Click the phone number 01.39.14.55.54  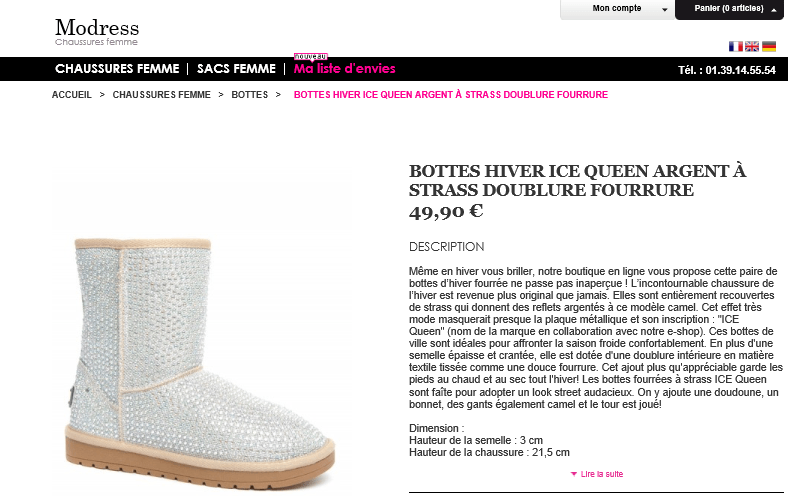click(x=741, y=70)
